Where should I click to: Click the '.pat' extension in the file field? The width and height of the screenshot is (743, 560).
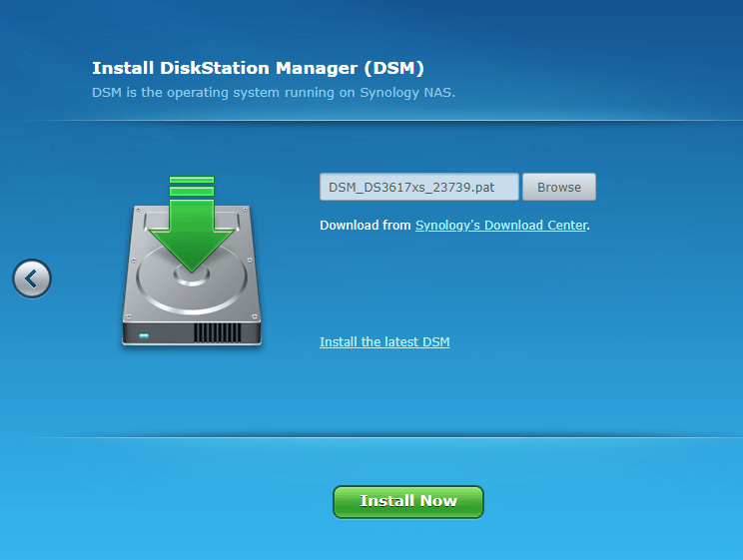coord(483,187)
